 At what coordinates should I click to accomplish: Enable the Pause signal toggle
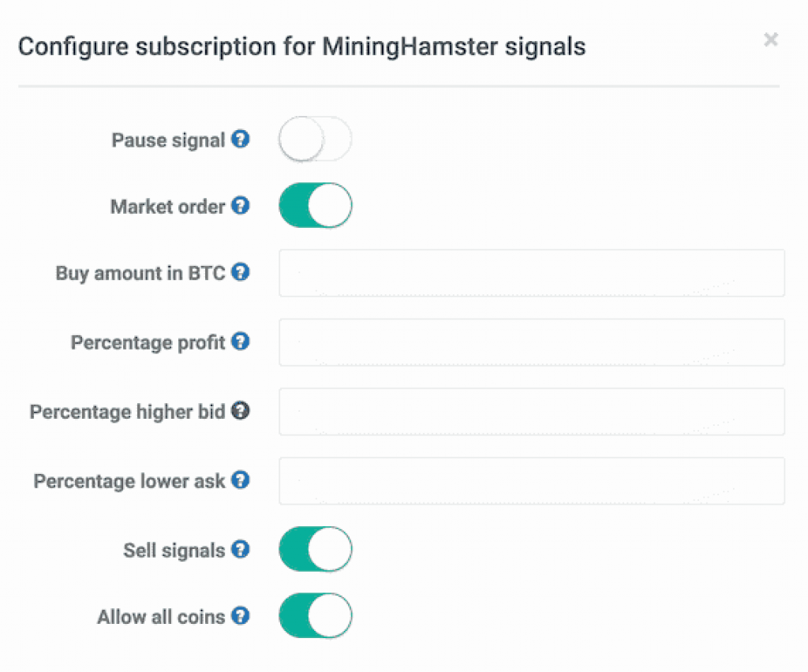[316, 139]
